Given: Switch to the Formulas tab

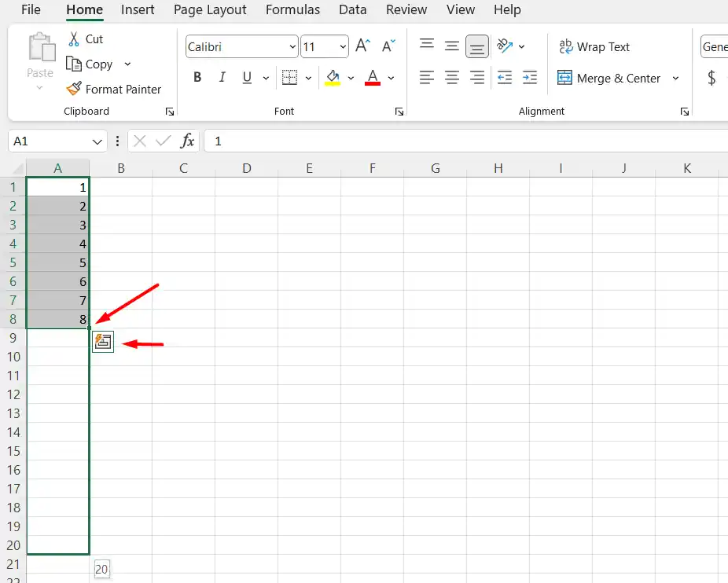Looking at the screenshot, I should tap(292, 10).
